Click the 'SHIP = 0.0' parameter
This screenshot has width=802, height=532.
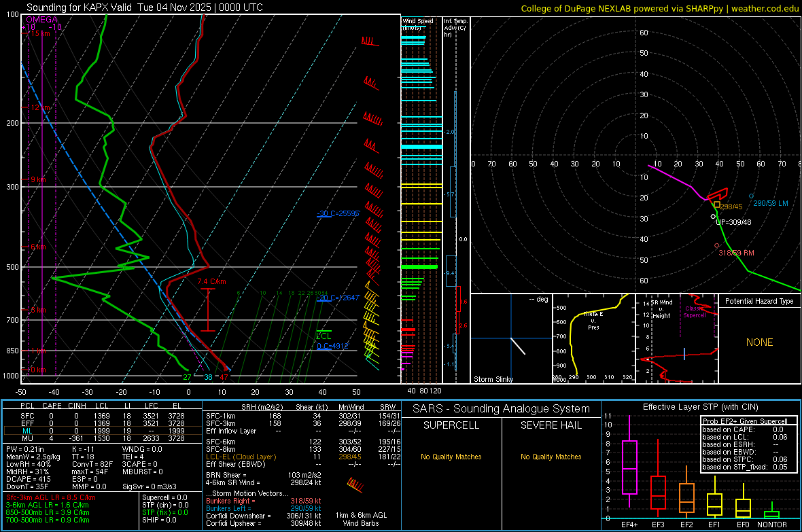click(159, 520)
